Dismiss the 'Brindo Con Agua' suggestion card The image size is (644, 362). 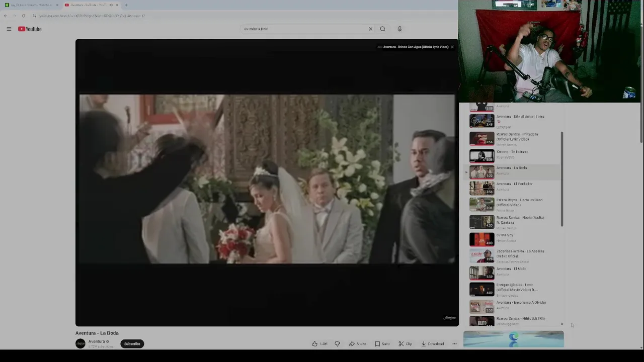click(x=452, y=47)
